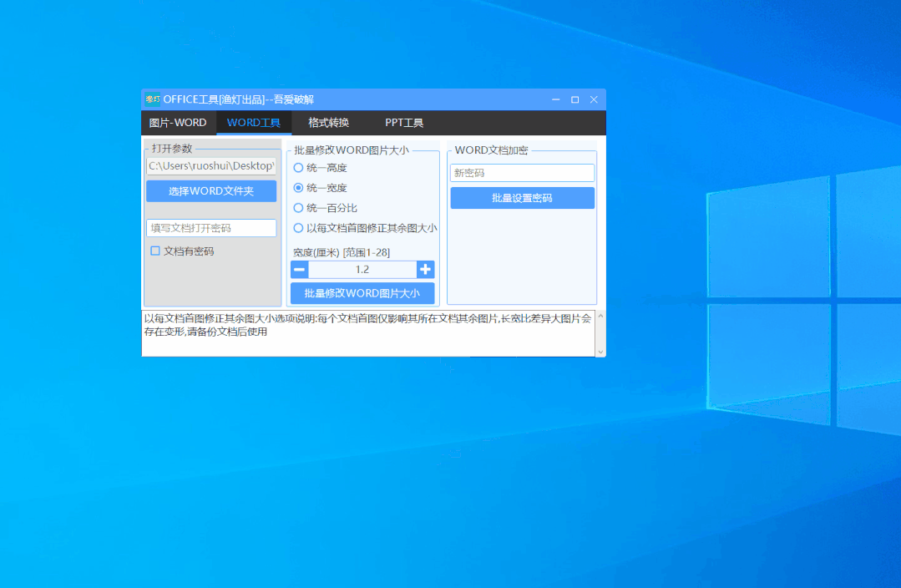Click the log scrollbar down arrow
Screen dimensions: 901x588
tap(600, 352)
